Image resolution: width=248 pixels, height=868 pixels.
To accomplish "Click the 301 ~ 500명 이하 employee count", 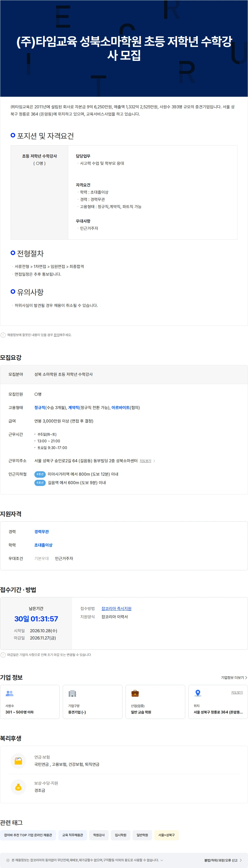I will pos(20,712).
